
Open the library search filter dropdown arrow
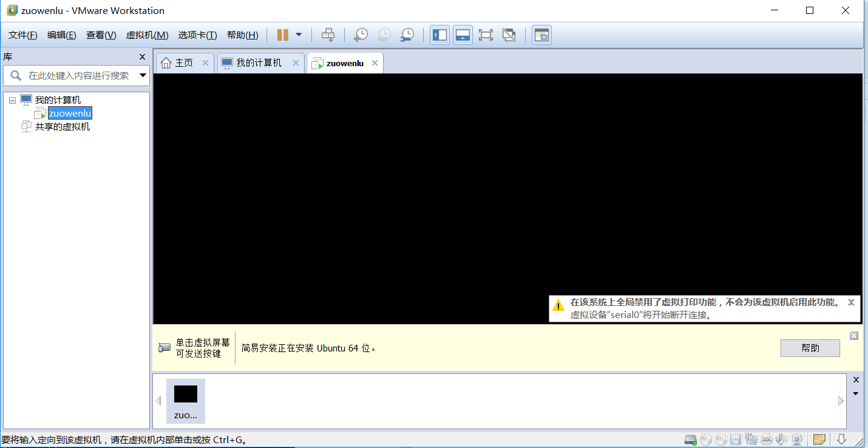click(143, 76)
